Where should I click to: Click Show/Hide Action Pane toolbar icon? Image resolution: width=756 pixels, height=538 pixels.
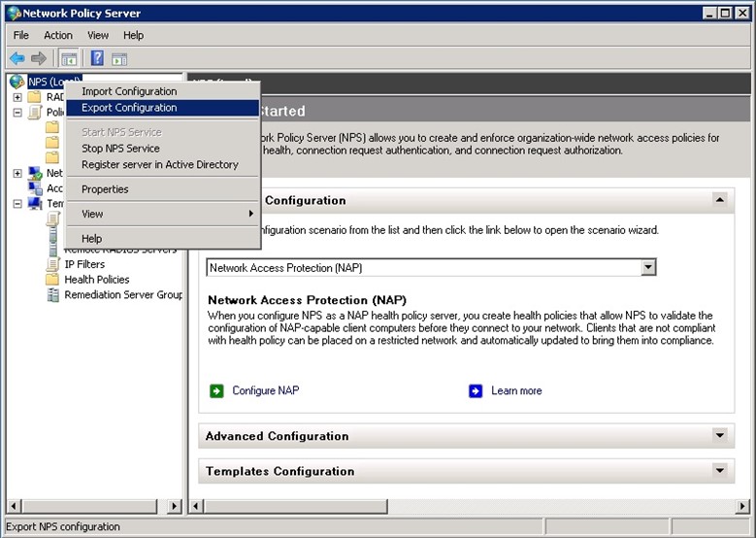click(x=119, y=59)
